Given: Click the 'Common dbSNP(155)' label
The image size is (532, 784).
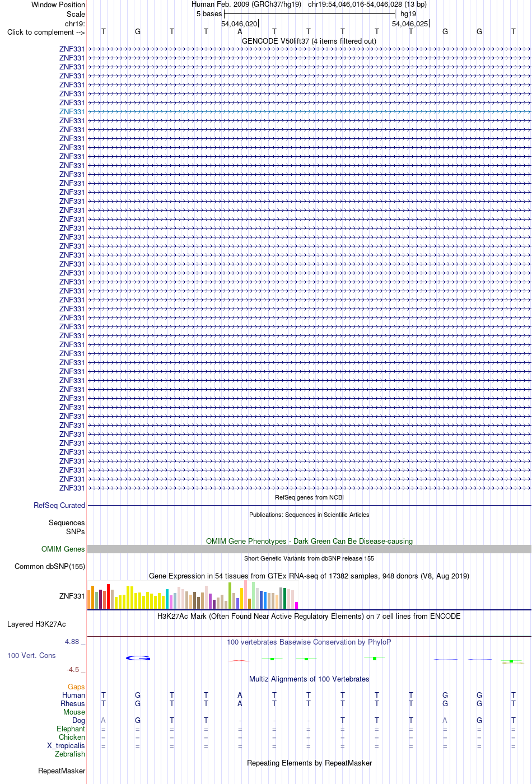Looking at the screenshot, I should (50, 566).
